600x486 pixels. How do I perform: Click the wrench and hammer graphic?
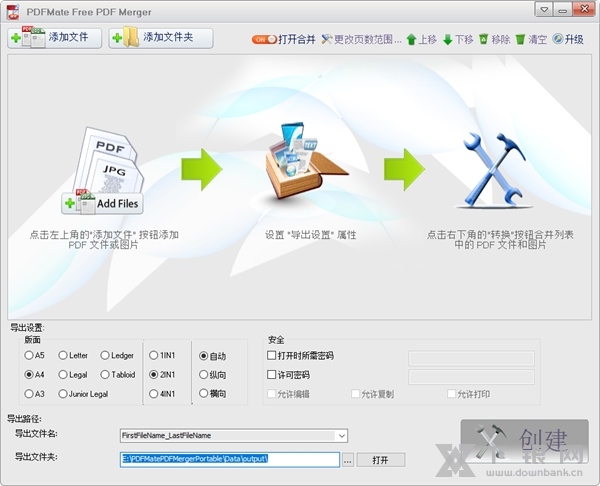pyautogui.click(x=494, y=169)
